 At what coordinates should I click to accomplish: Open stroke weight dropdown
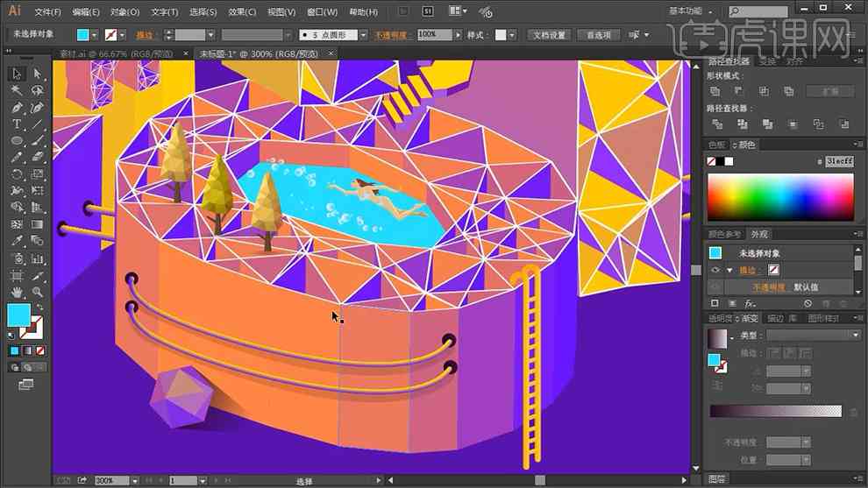(210, 35)
